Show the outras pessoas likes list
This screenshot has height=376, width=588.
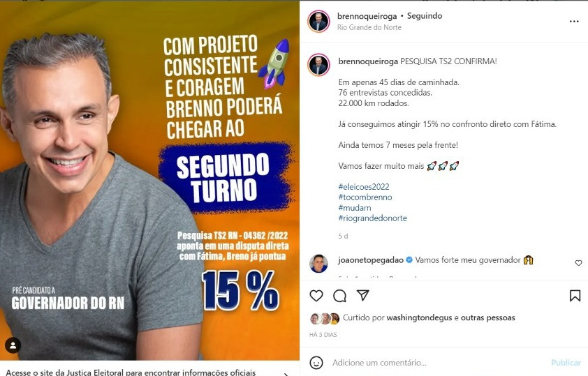click(x=488, y=317)
